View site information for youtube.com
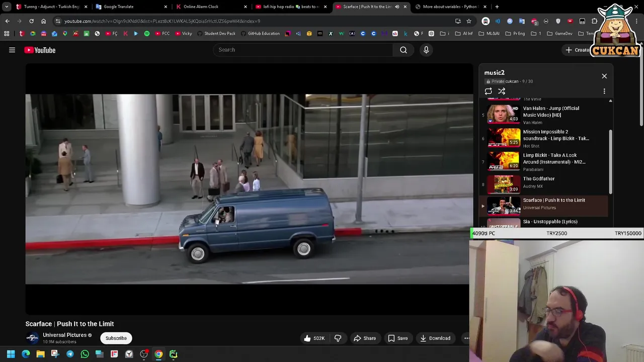644x362 pixels. tap(58, 21)
